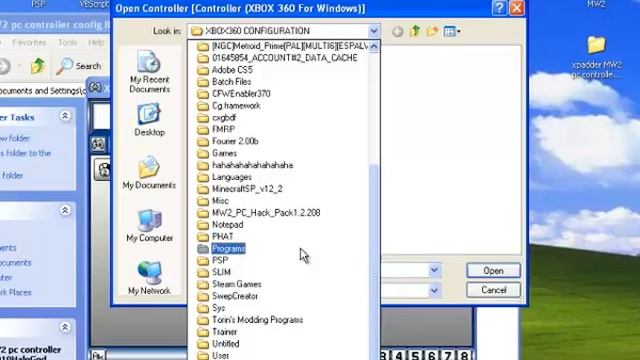Collapse the Look in dropdown list
This screenshot has height=360, width=640.
tap(373, 31)
